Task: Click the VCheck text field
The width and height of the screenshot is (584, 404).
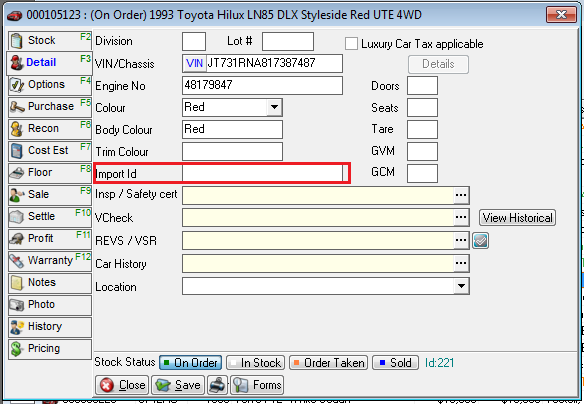Action: [x=318, y=217]
